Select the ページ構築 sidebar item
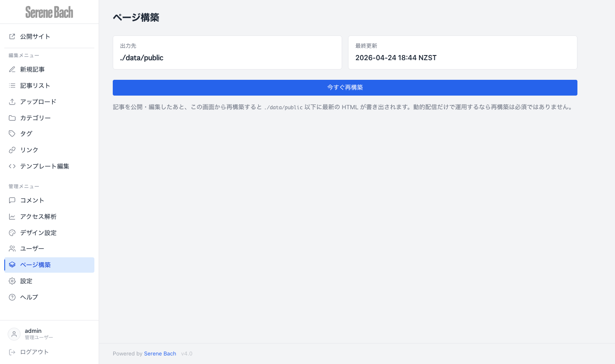This screenshot has width=615, height=364. pos(35,265)
